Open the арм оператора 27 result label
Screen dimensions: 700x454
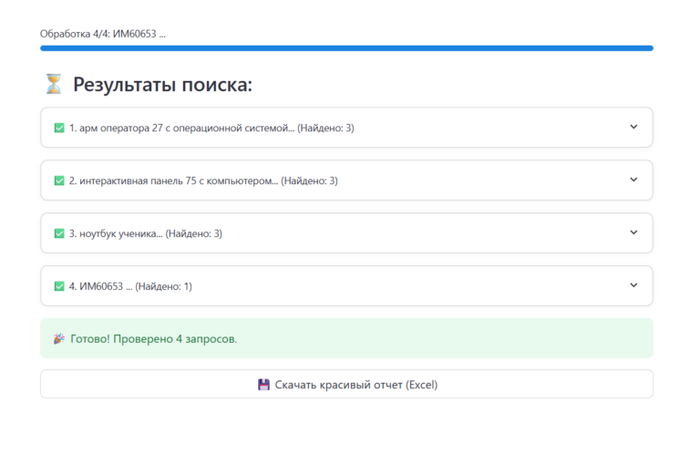[x=211, y=128]
